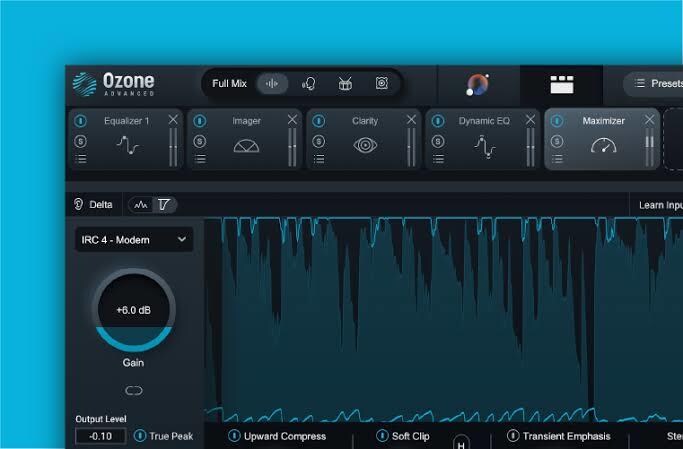Adjust Dynamic EQ module gain slider
The image size is (683, 449).
pos(531,147)
